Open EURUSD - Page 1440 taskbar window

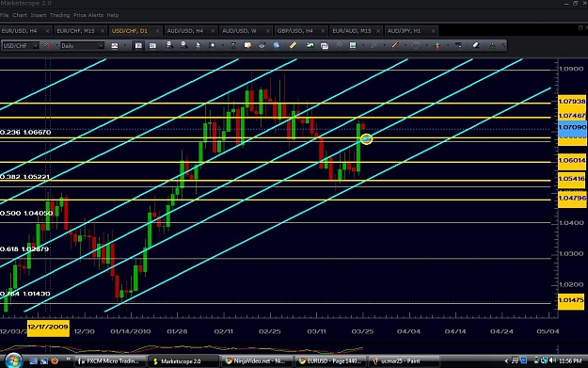tap(329, 361)
